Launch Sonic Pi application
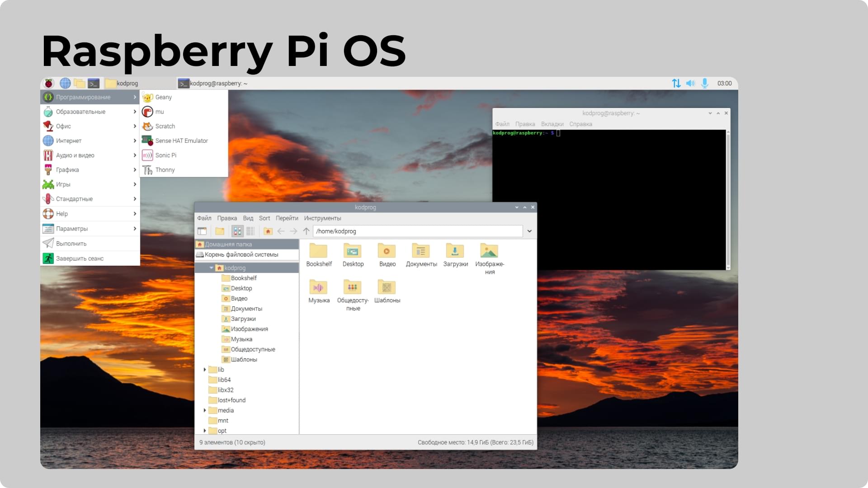Image resolution: width=868 pixels, height=488 pixels. [x=184, y=155]
